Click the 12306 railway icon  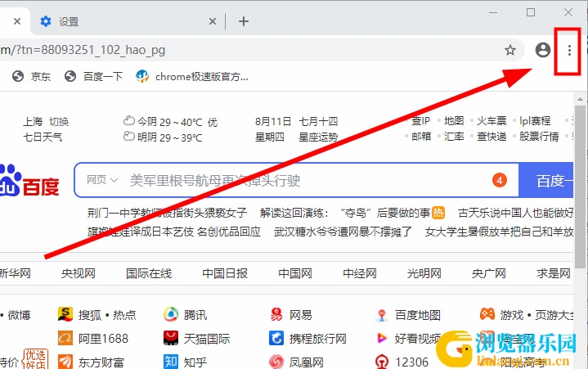(382, 362)
